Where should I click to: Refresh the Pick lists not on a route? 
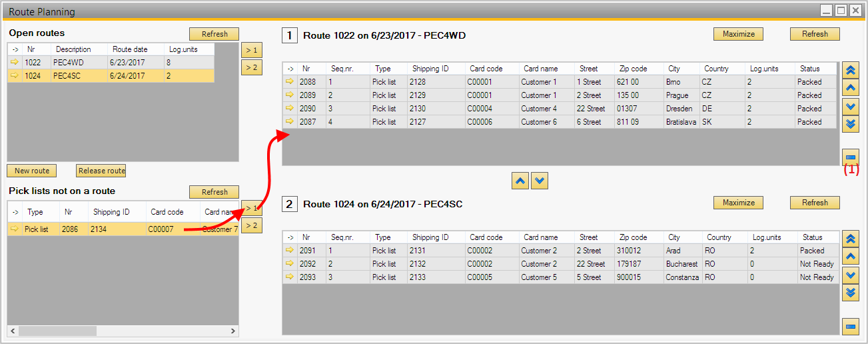(x=214, y=192)
